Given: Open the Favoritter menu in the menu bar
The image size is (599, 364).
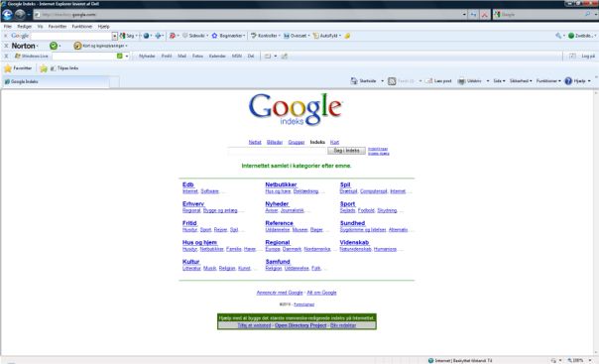Looking at the screenshot, I should pyautogui.click(x=58, y=27).
